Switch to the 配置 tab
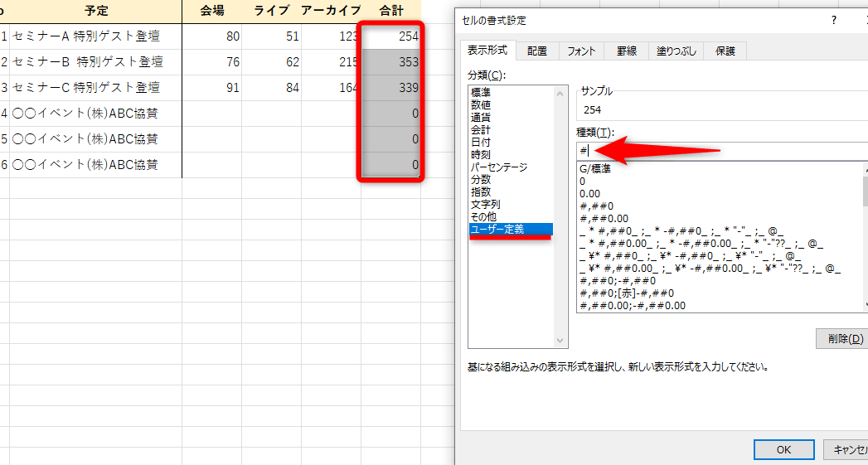The width and height of the screenshot is (868, 465). point(537,51)
